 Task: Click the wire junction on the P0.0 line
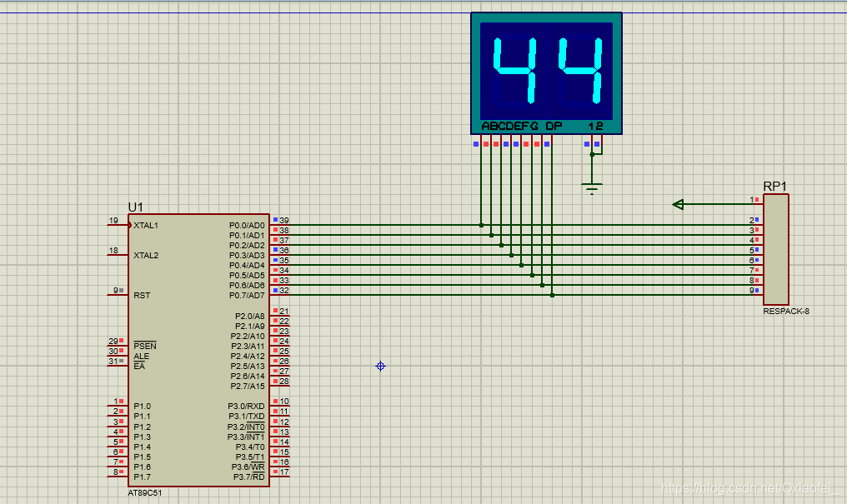pyautogui.click(x=481, y=225)
